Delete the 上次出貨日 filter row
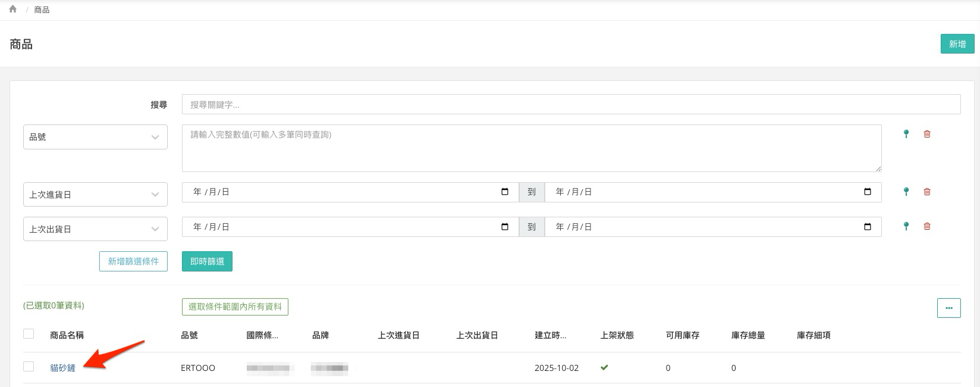980x387 pixels. pos(926,226)
